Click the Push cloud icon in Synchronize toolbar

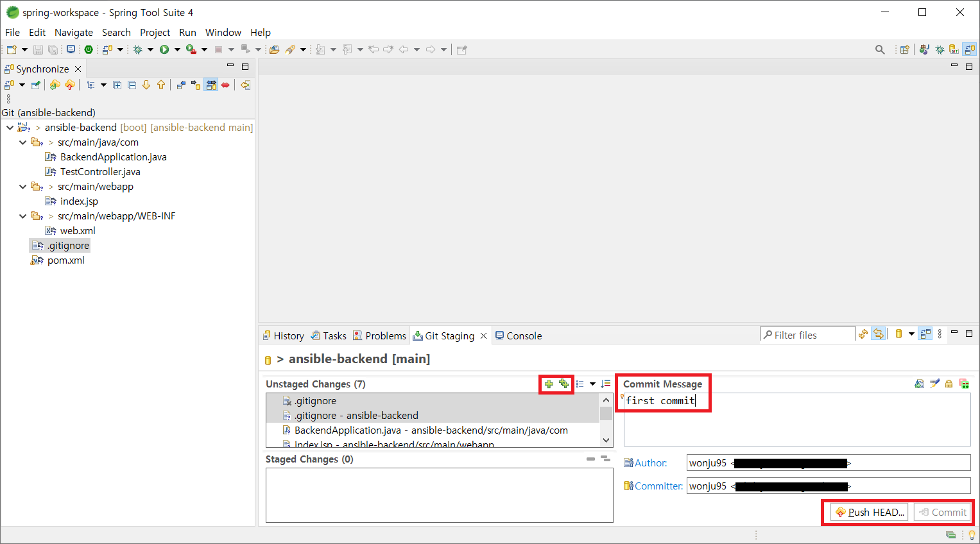click(x=70, y=85)
